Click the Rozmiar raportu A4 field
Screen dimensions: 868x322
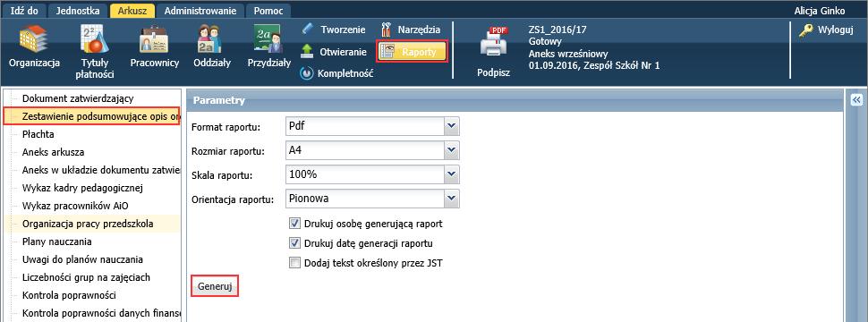(365, 150)
